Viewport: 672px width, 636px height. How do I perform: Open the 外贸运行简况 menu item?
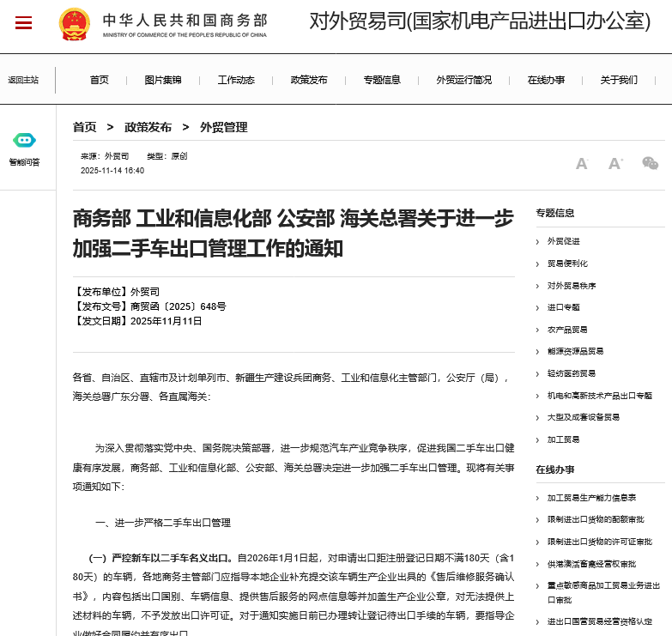click(464, 80)
